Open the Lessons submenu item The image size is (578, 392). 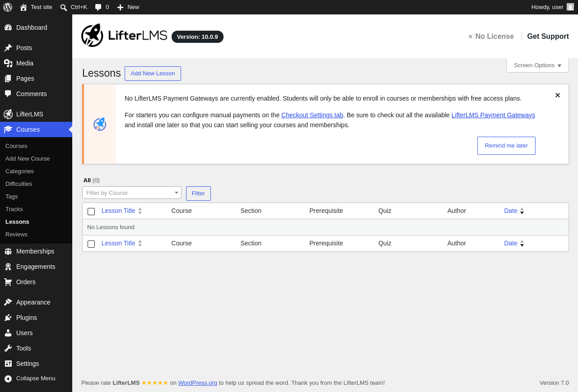(x=17, y=222)
